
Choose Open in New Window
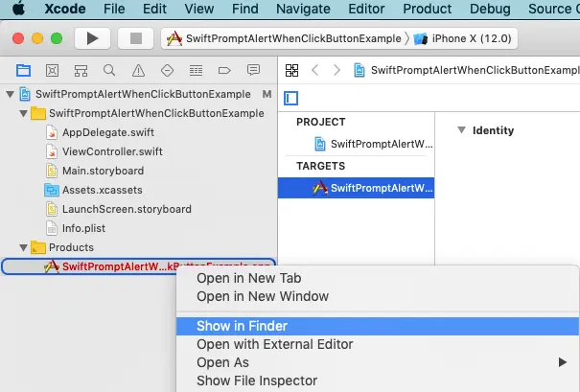tap(263, 296)
